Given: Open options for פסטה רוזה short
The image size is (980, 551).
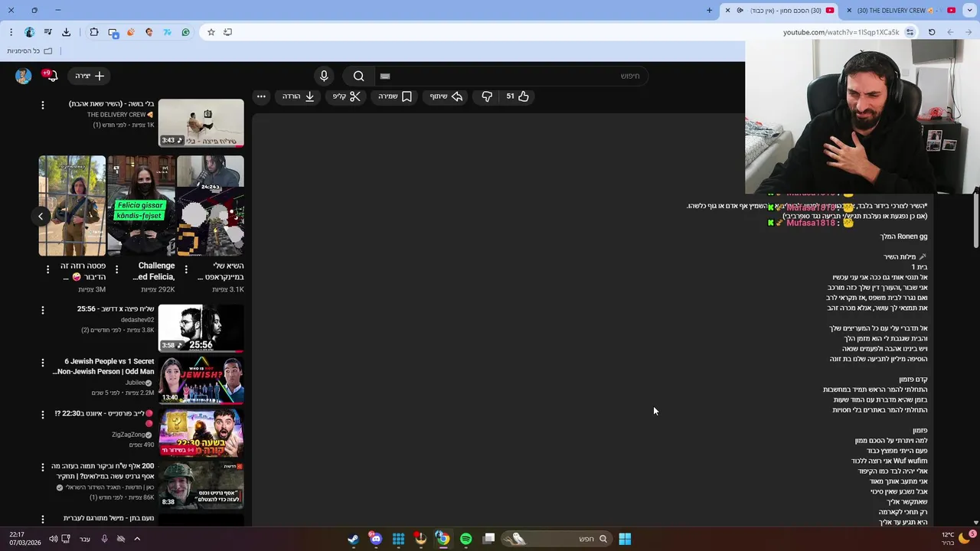Looking at the screenshot, I should tap(47, 269).
